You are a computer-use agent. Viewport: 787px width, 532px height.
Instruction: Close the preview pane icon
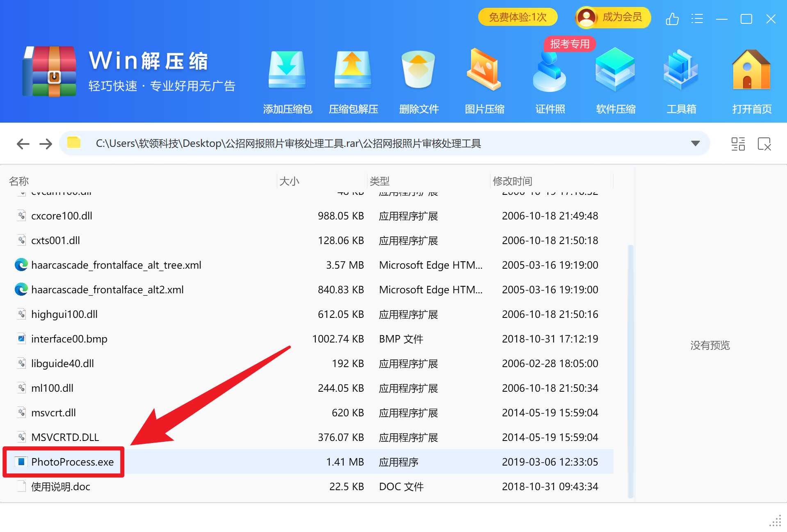764,144
